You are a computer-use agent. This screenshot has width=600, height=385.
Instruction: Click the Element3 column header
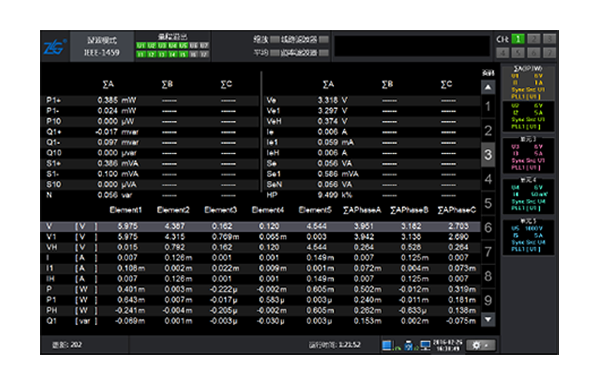point(220,210)
